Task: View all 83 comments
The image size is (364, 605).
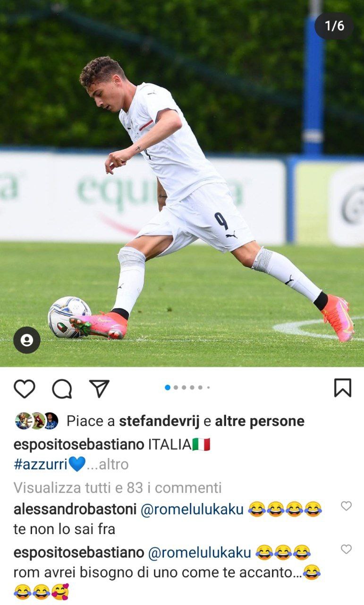Action: click(x=118, y=487)
